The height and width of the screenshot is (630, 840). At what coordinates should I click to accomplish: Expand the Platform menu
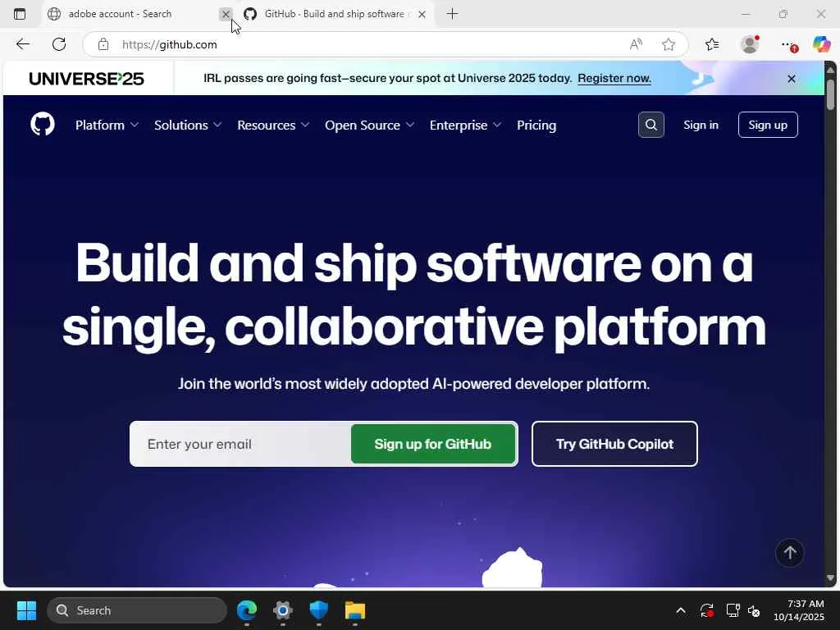point(107,125)
